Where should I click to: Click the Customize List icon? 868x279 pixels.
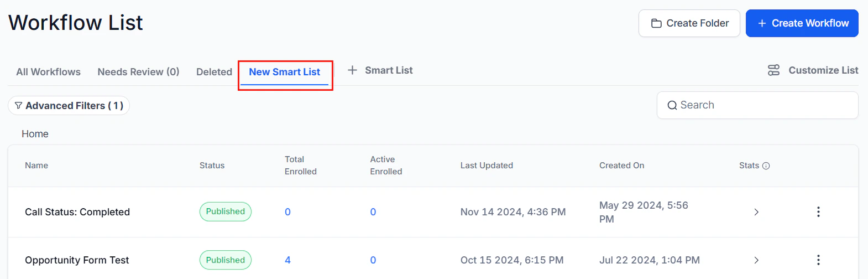coord(773,70)
